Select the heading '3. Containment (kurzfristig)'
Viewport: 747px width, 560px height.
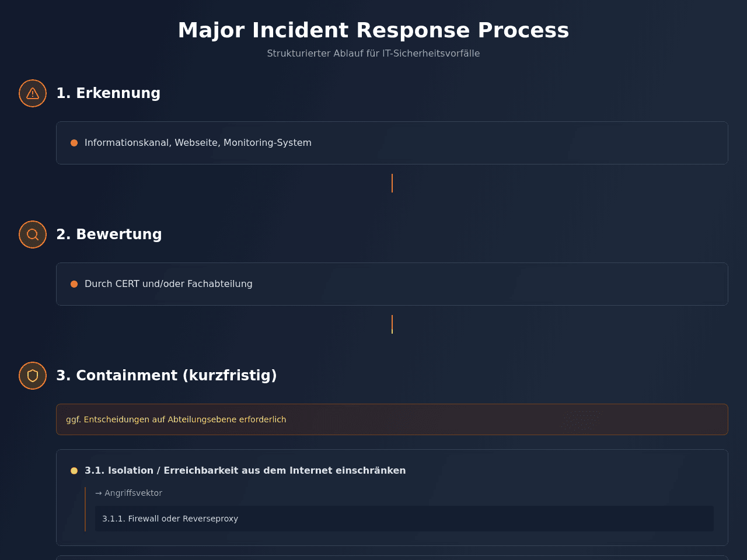(166, 376)
